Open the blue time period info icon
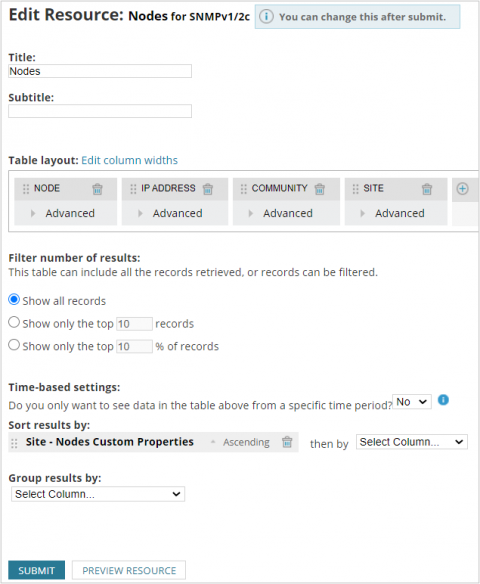 (x=443, y=400)
